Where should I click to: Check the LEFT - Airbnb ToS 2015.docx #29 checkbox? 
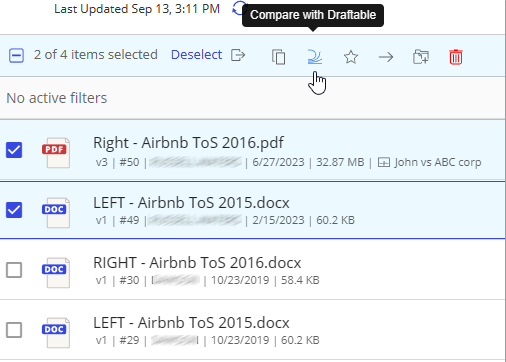tap(14, 330)
